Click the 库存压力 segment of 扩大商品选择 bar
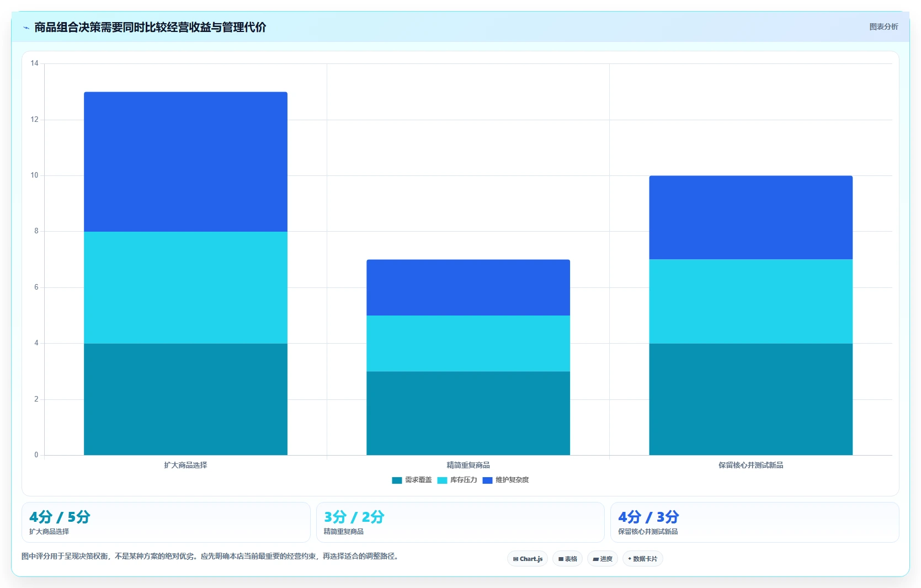Viewport: 921px width, 588px height. [x=185, y=287]
